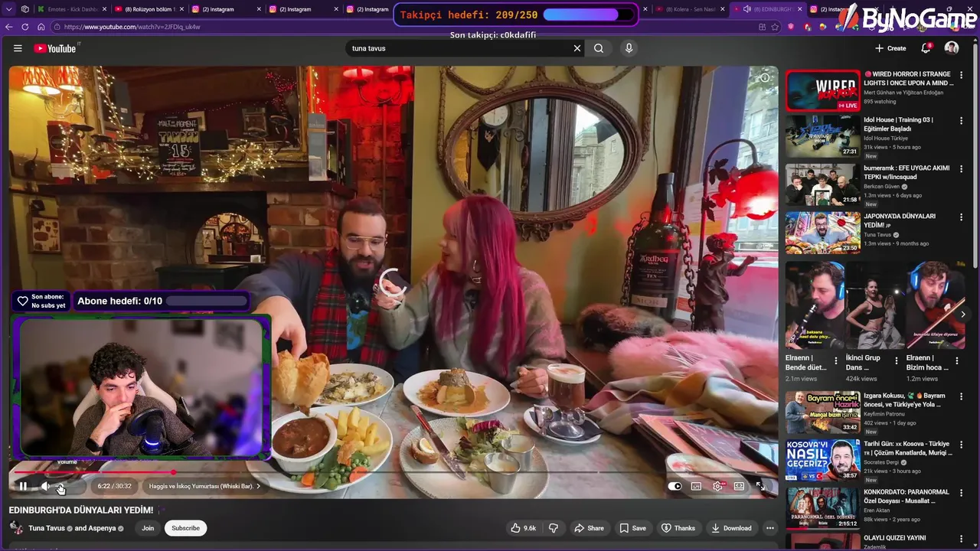Open the Tuna Tavus channel link
The image size is (980, 551).
(x=46, y=528)
